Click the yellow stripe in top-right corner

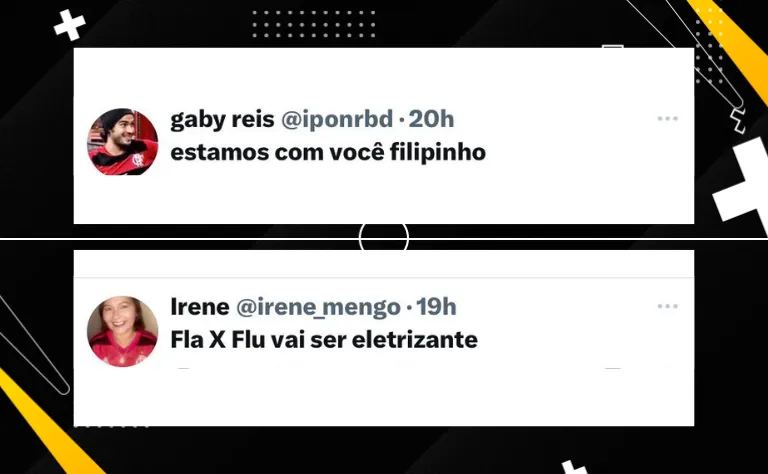(732, 48)
